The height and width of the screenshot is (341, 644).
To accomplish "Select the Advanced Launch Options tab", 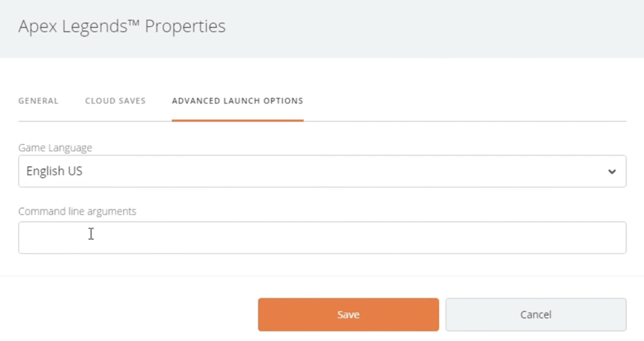I will coord(237,100).
